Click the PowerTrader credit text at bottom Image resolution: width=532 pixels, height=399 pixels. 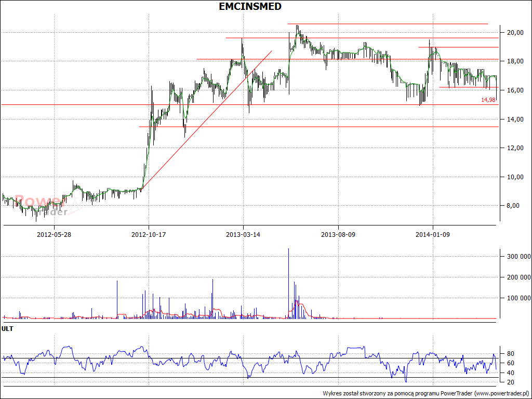pos(427,393)
